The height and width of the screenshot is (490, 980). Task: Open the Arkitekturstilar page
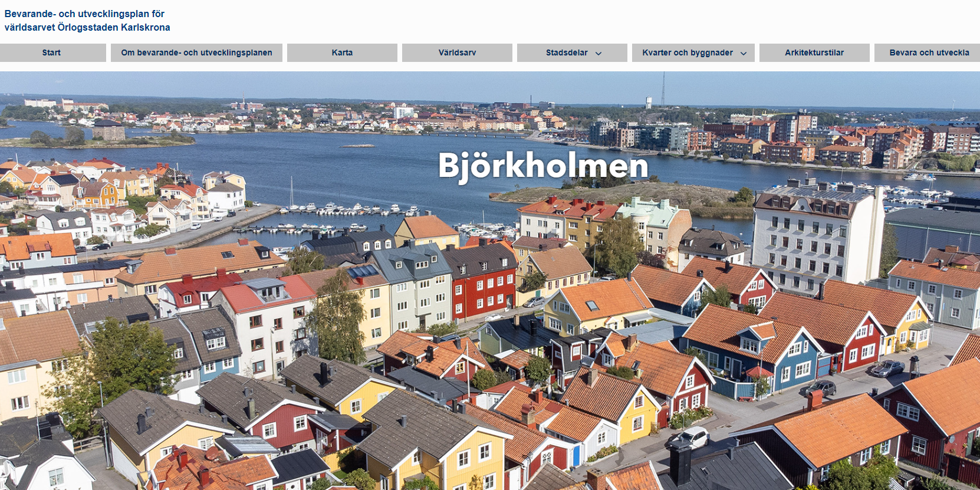814,52
